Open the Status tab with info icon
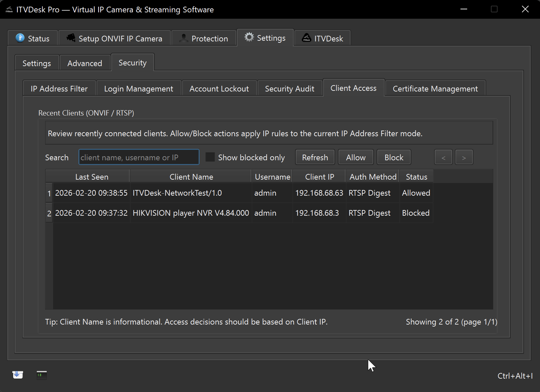Image resolution: width=540 pixels, height=392 pixels. click(x=33, y=38)
